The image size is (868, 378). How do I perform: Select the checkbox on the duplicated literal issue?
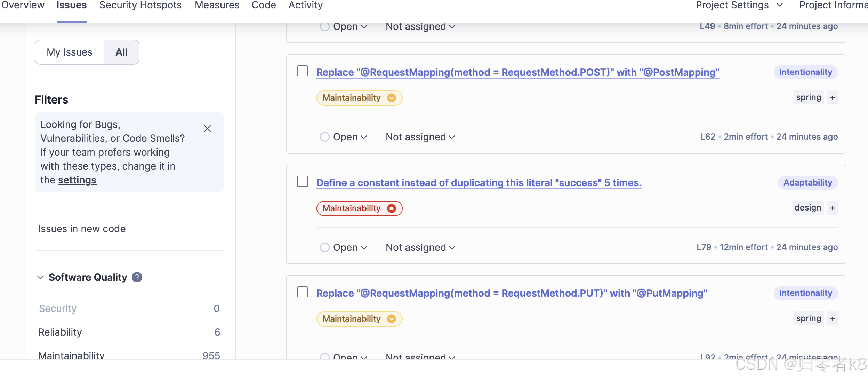[x=302, y=181]
